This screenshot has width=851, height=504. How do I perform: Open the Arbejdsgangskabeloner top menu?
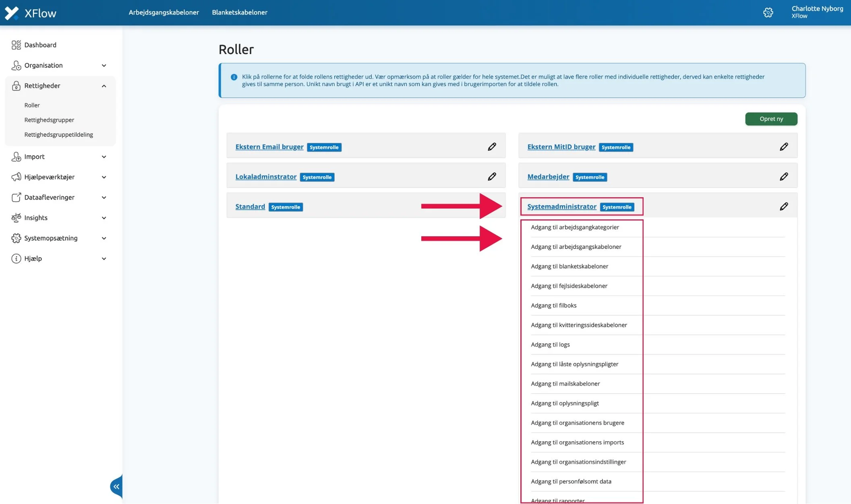tap(164, 12)
